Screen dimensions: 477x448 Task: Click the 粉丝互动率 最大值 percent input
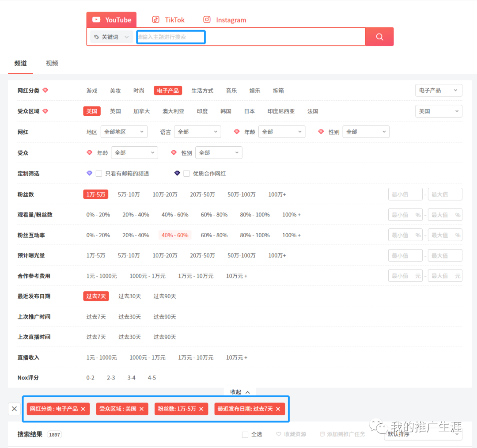pyautogui.click(x=445, y=235)
